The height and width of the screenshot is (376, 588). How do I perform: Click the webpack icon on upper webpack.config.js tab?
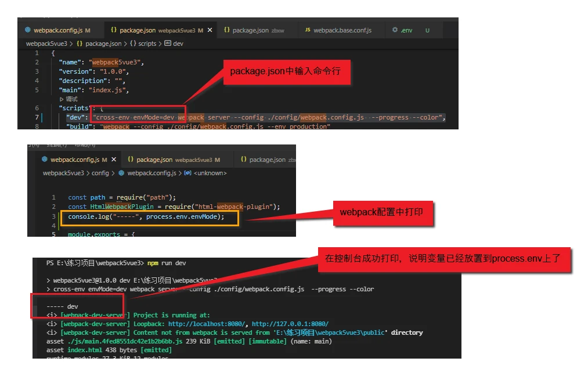click(x=28, y=30)
